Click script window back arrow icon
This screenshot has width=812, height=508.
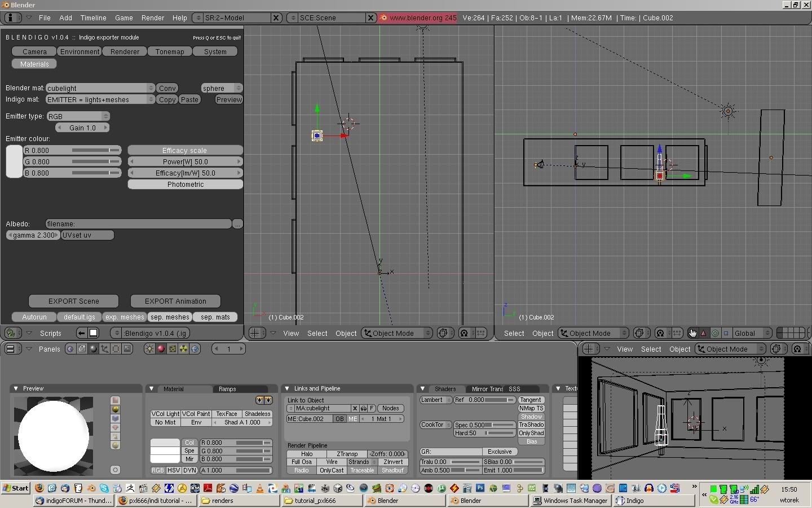82,333
